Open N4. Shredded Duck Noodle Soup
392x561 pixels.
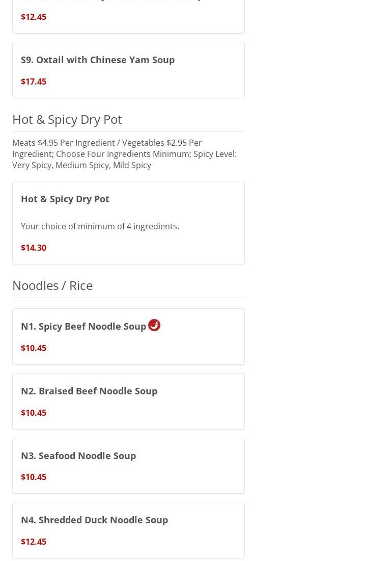pos(94,520)
